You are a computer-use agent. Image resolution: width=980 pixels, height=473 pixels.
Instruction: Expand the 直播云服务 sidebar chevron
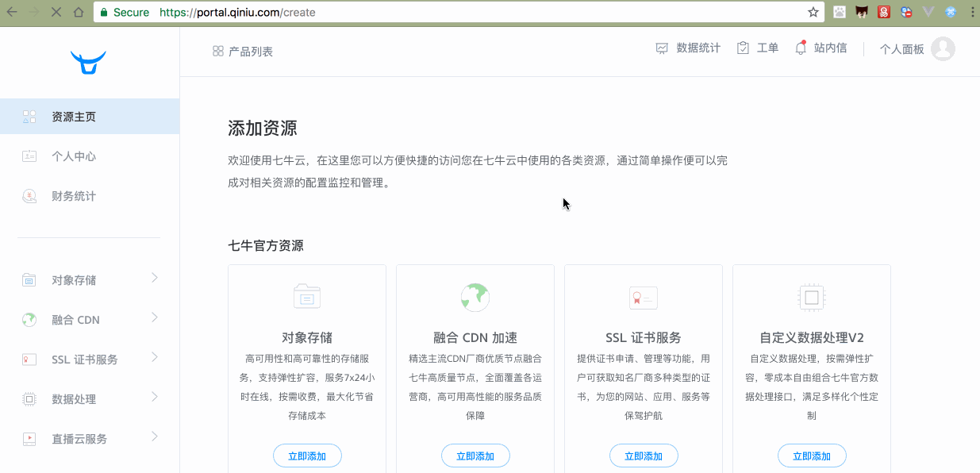pos(155,436)
